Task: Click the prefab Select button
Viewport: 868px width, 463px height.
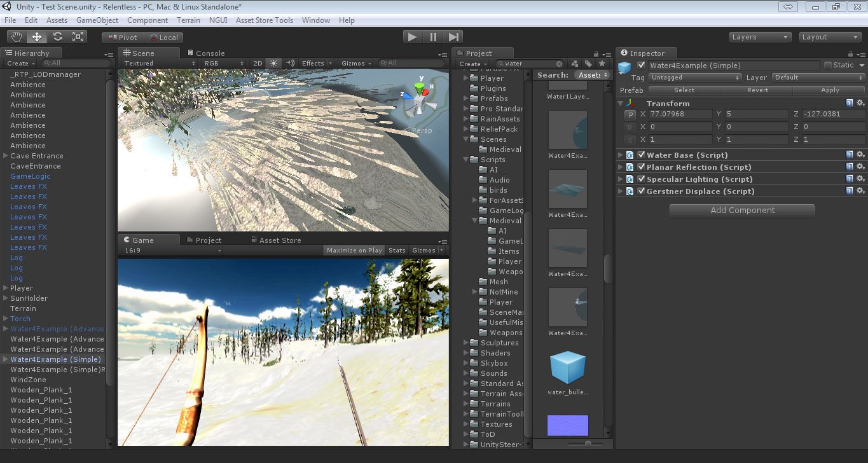Action: tap(684, 90)
